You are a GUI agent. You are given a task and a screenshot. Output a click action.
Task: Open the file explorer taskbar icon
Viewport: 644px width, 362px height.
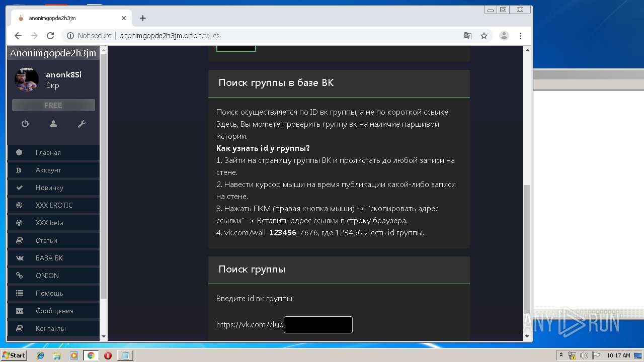click(57, 355)
